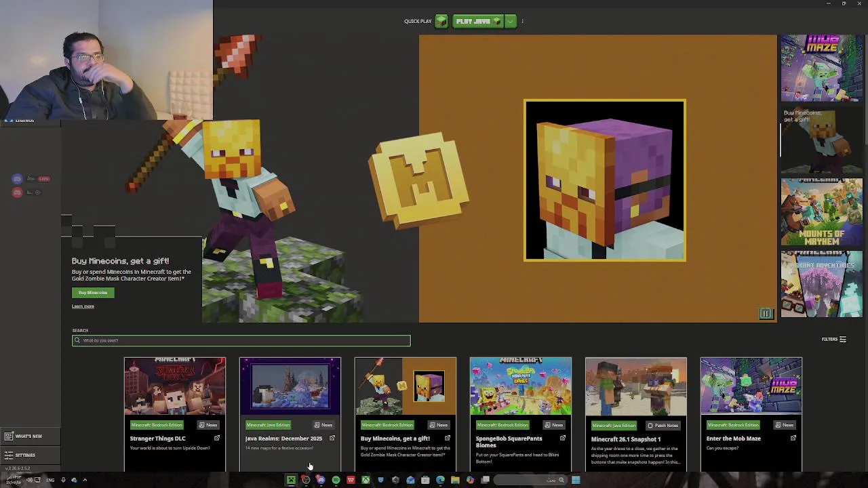Open the Enter the Mob Maze card image
868x488 pixels.
coord(751,386)
